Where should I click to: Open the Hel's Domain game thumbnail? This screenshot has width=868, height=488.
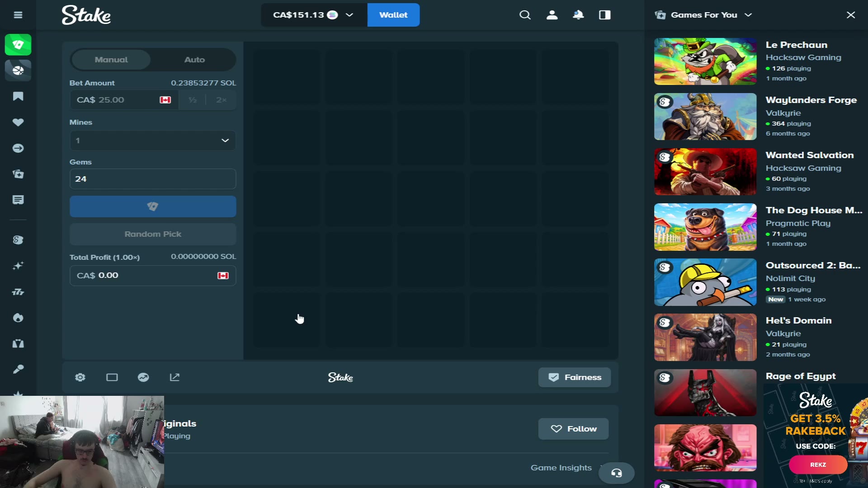click(x=705, y=338)
